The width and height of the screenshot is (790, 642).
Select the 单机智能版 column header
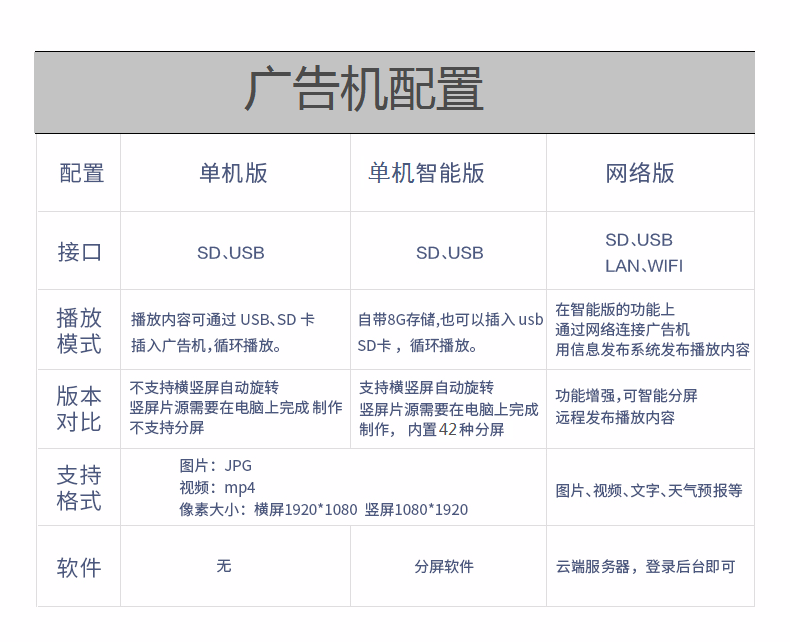click(426, 173)
